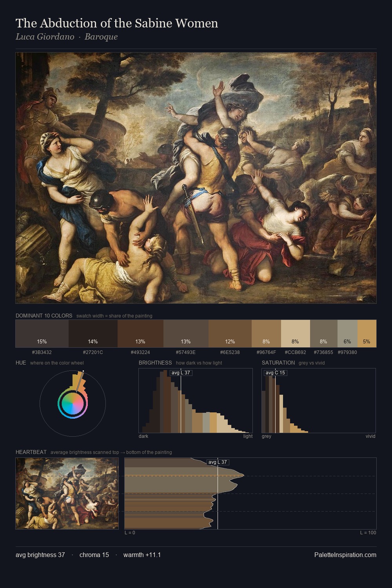Click the DOMINANT 10 COLORS heading
This screenshot has height=588, width=392.
(44, 316)
